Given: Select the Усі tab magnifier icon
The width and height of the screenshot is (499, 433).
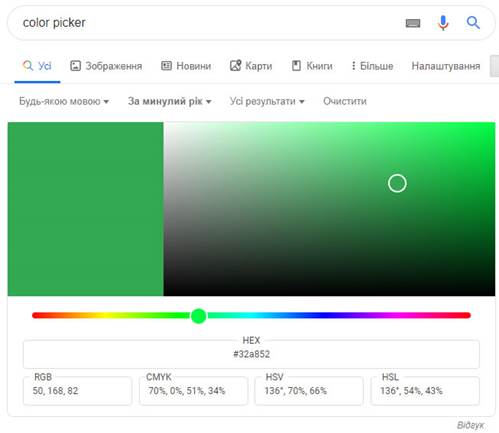Looking at the screenshot, I should (28, 65).
